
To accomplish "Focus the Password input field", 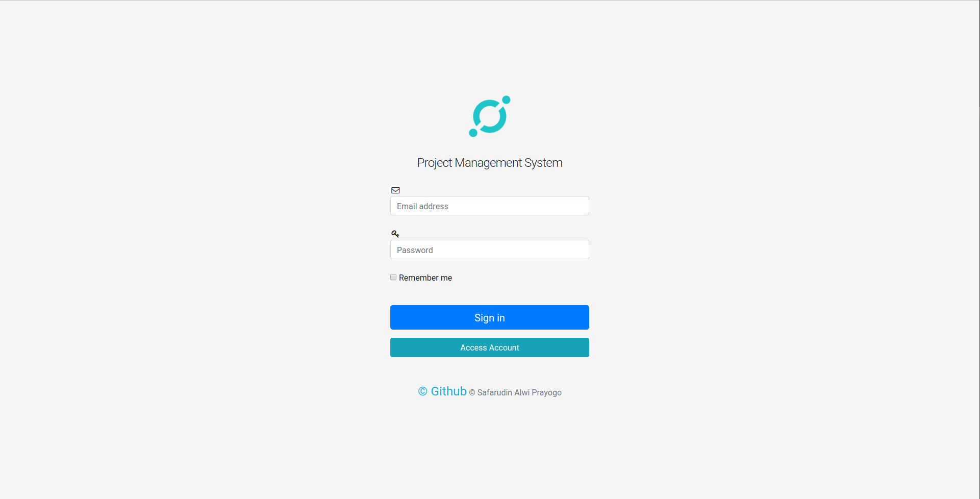I will (x=490, y=249).
